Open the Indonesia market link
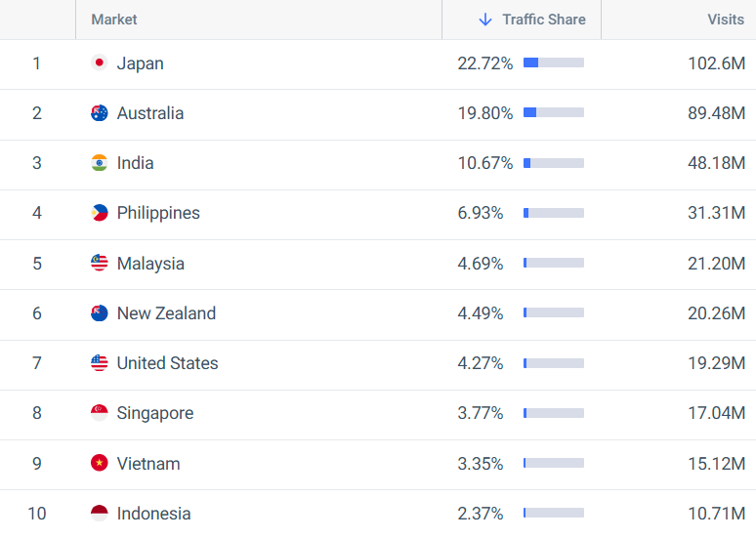 click(x=153, y=514)
